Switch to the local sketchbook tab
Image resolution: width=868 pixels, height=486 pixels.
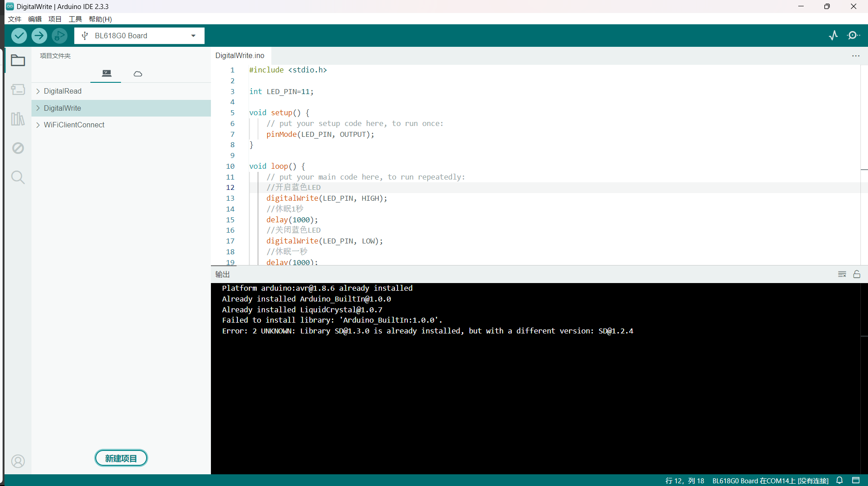106,73
